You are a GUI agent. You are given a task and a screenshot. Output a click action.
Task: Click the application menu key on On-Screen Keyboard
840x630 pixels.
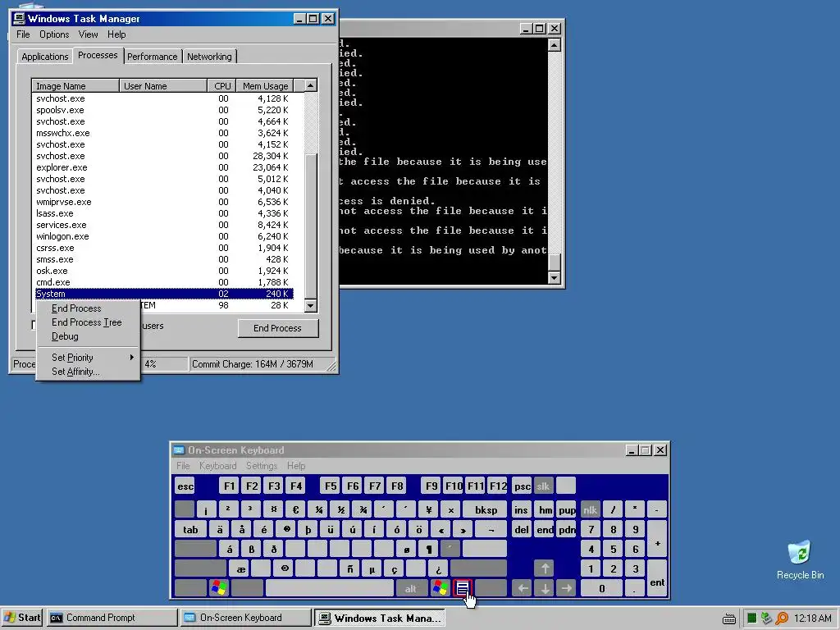[463, 588]
